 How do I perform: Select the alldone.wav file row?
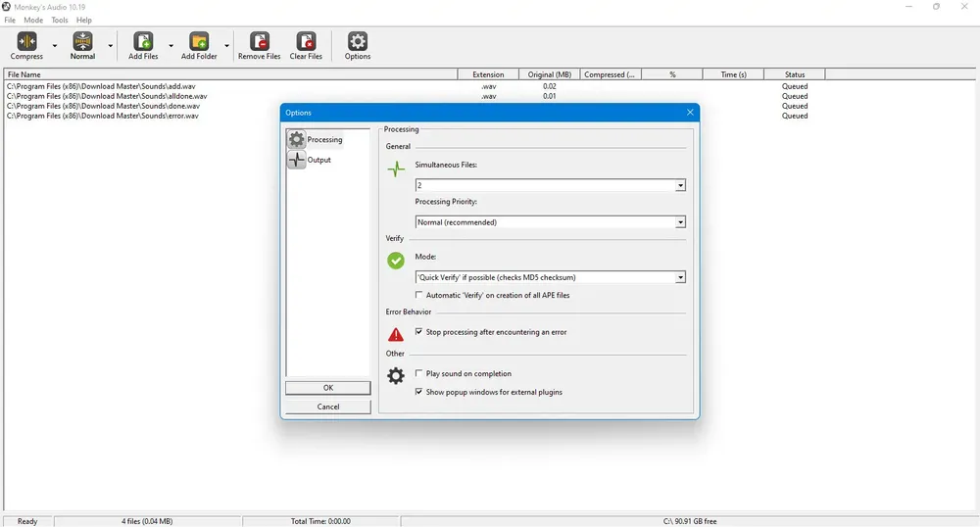pos(107,96)
